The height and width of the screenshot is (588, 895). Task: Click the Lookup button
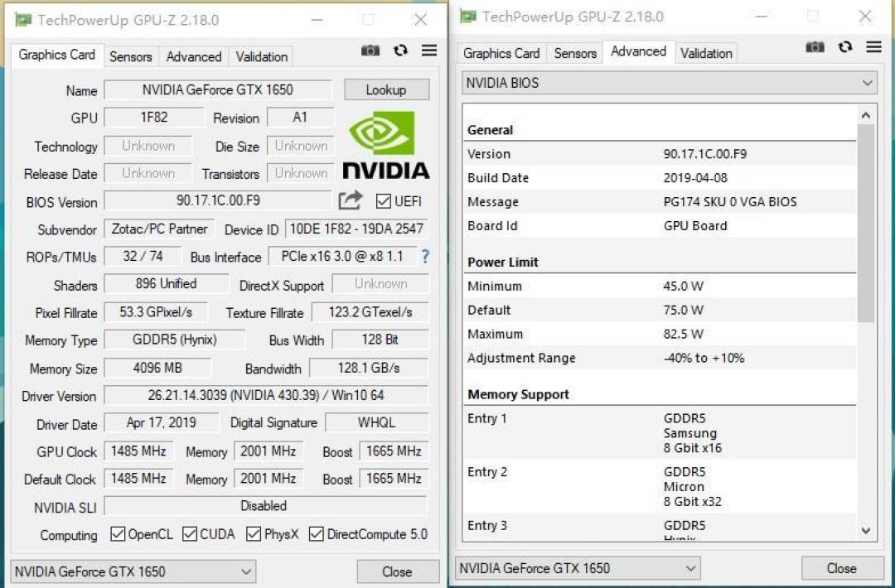point(386,89)
